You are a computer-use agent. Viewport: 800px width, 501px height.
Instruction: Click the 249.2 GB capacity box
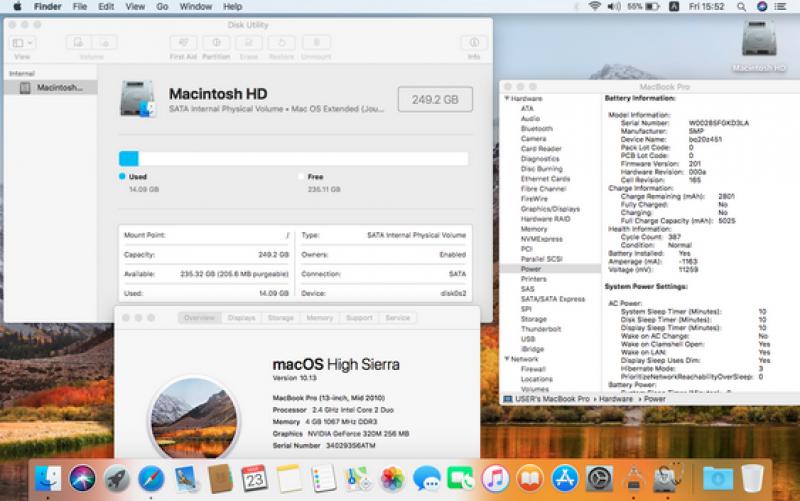coord(435,99)
